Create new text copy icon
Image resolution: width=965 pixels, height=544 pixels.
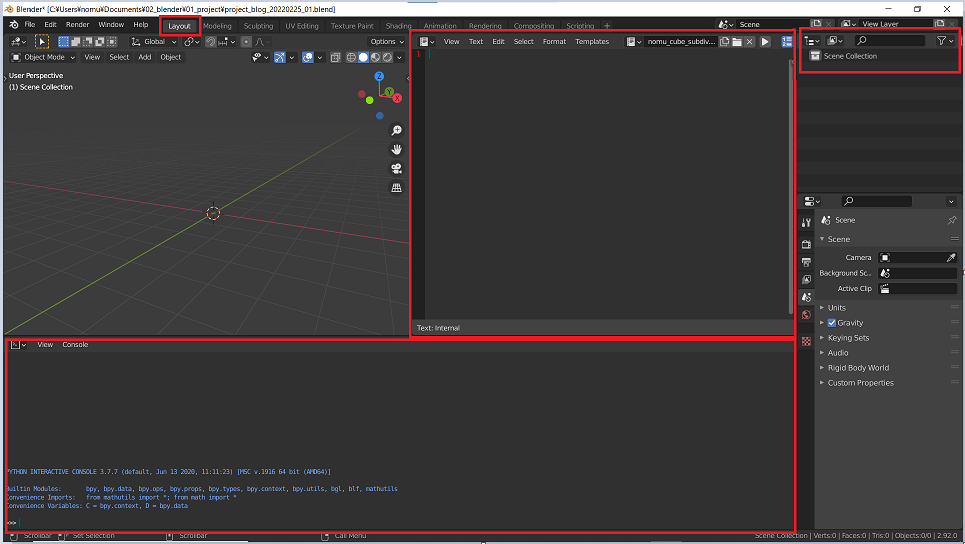[x=724, y=42]
